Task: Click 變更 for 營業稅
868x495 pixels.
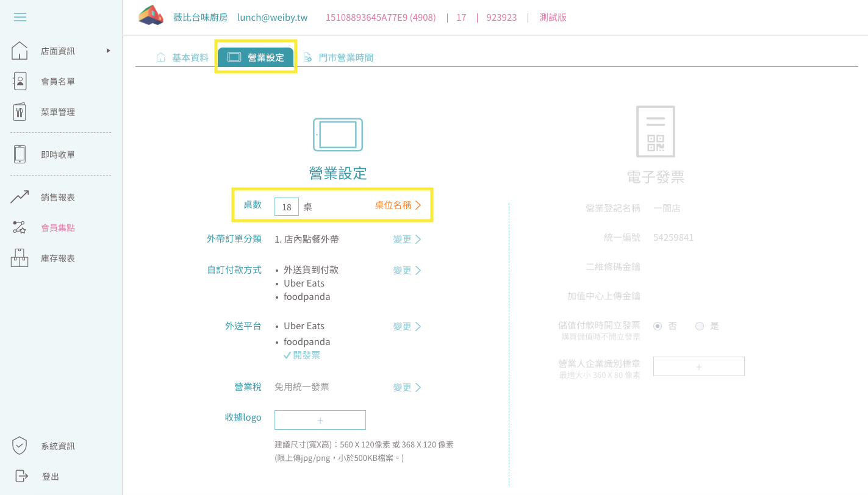Action: coord(407,388)
